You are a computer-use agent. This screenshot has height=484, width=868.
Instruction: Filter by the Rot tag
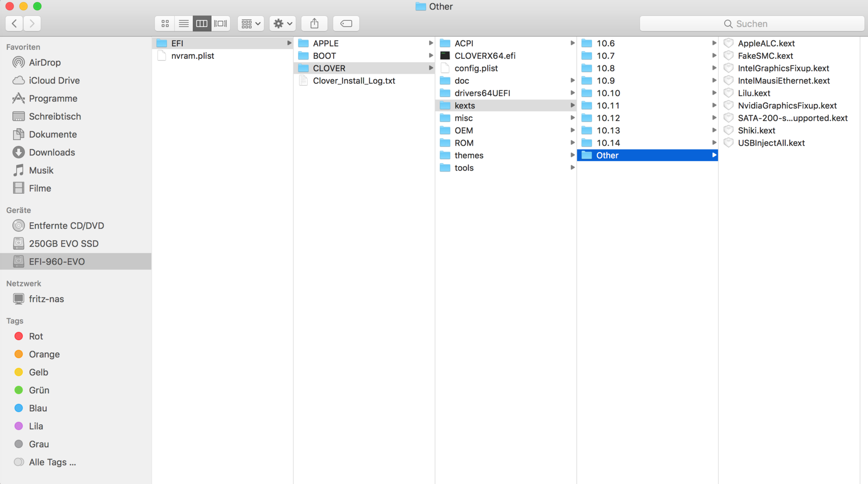(x=76, y=337)
